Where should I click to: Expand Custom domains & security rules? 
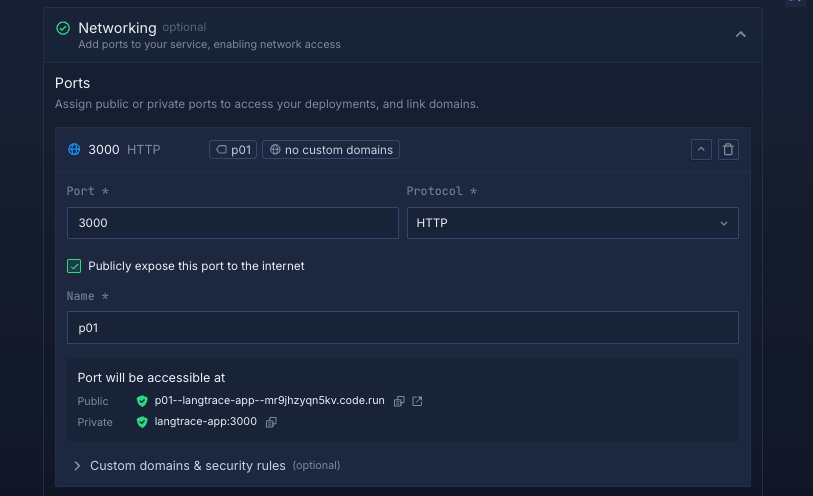click(x=187, y=466)
